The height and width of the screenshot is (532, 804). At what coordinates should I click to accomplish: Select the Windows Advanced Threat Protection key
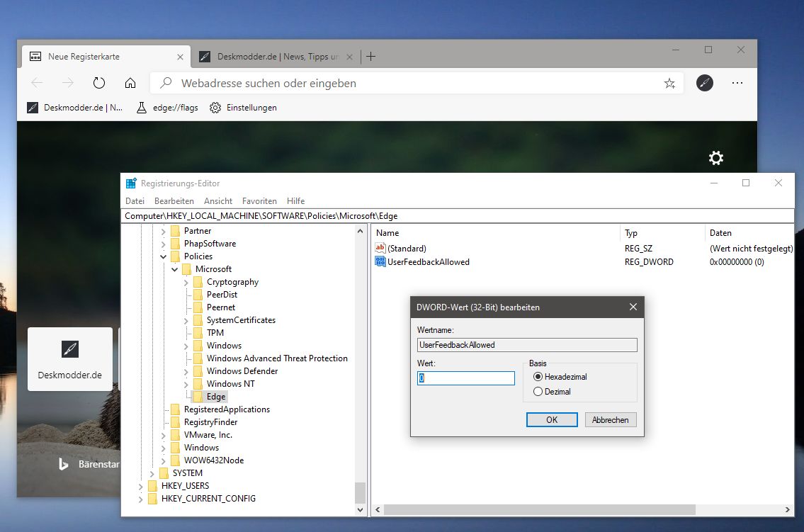click(x=277, y=358)
